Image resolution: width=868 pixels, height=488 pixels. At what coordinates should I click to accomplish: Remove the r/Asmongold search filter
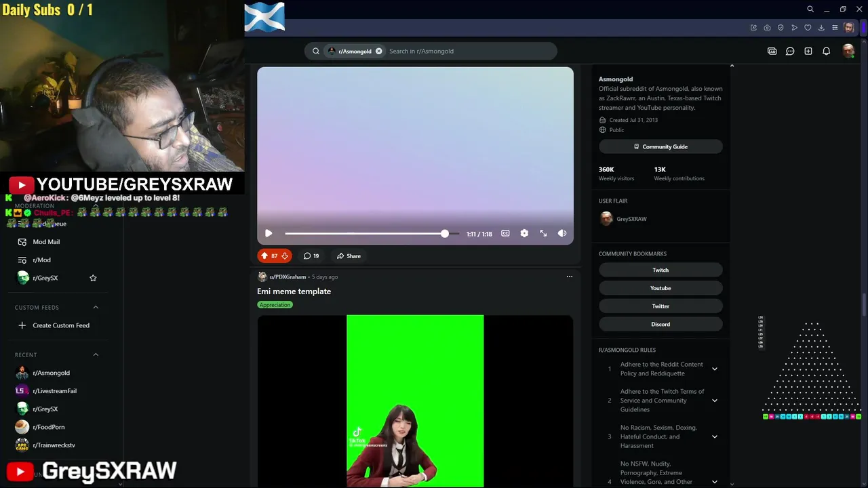[x=379, y=51]
